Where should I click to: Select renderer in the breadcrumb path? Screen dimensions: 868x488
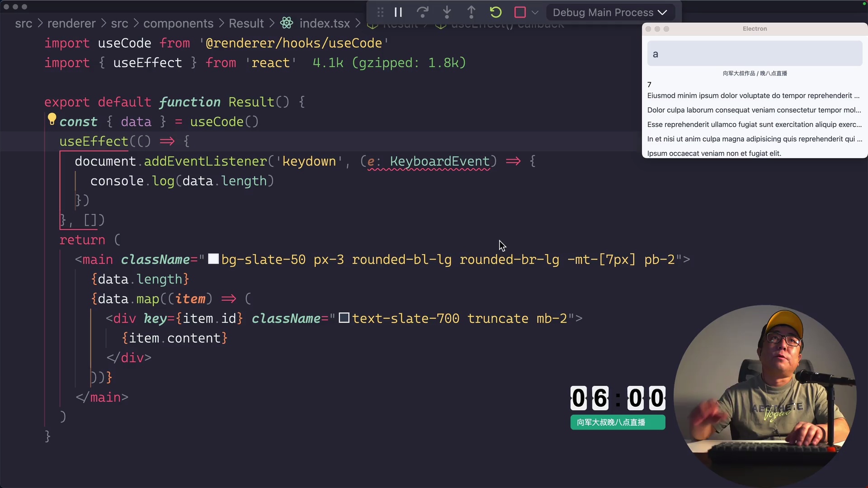click(71, 23)
